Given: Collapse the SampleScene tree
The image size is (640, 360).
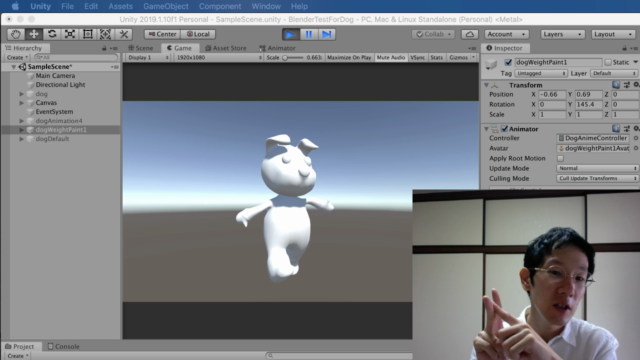Looking at the screenshot, I should tap(13, 67).
